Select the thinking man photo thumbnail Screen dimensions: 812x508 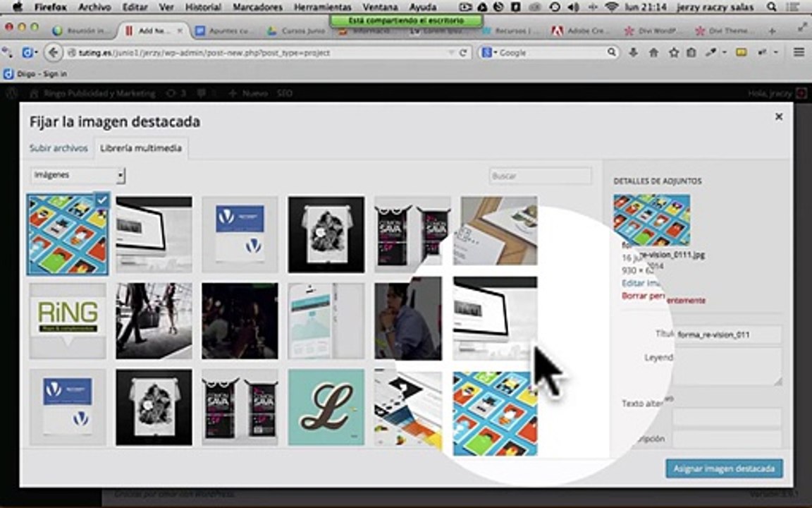[409, 321]
